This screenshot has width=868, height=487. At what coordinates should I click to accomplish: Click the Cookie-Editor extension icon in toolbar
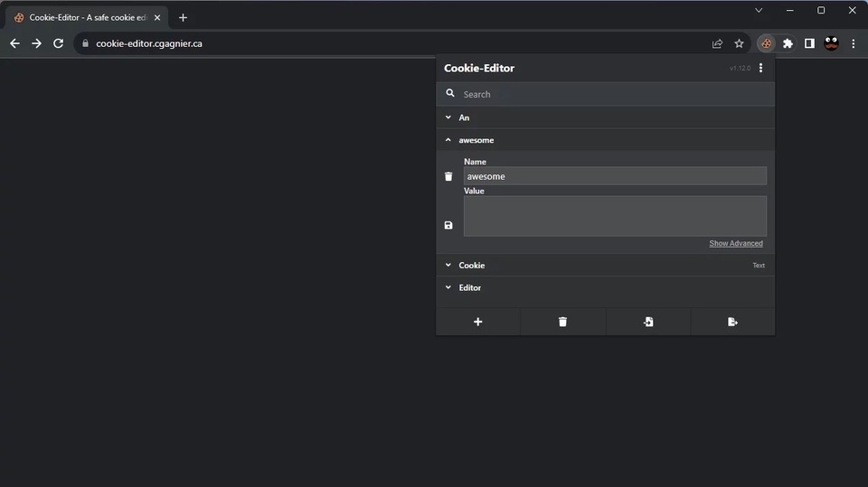point(766,43)
